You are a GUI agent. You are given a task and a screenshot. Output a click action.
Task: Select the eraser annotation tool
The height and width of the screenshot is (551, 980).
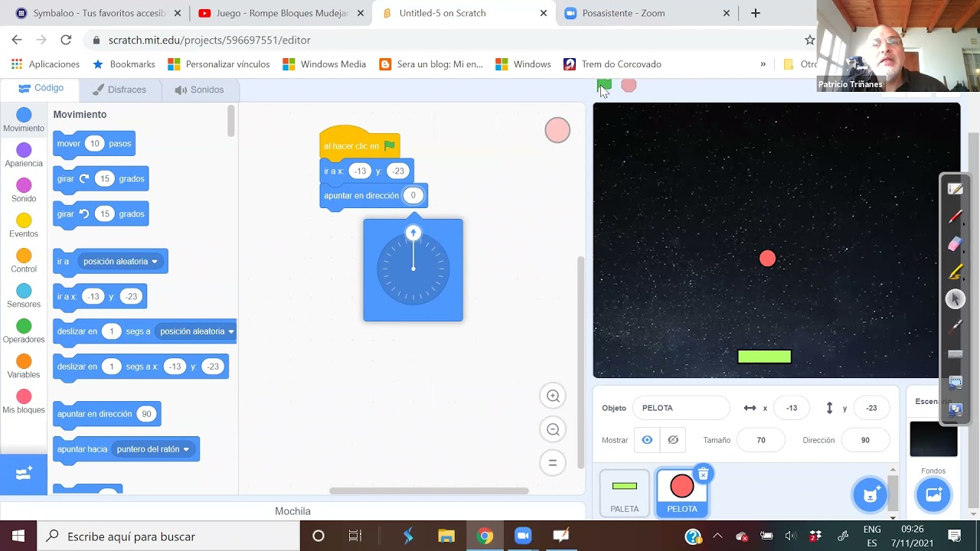click(x=955, y=244)
